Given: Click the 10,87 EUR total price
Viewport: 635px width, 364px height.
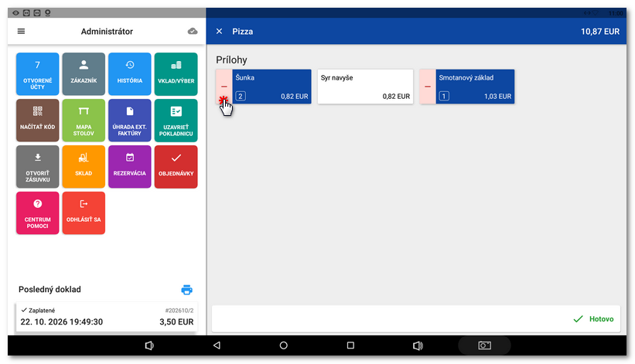Looking at the screenshot, I should coord(600,32).
